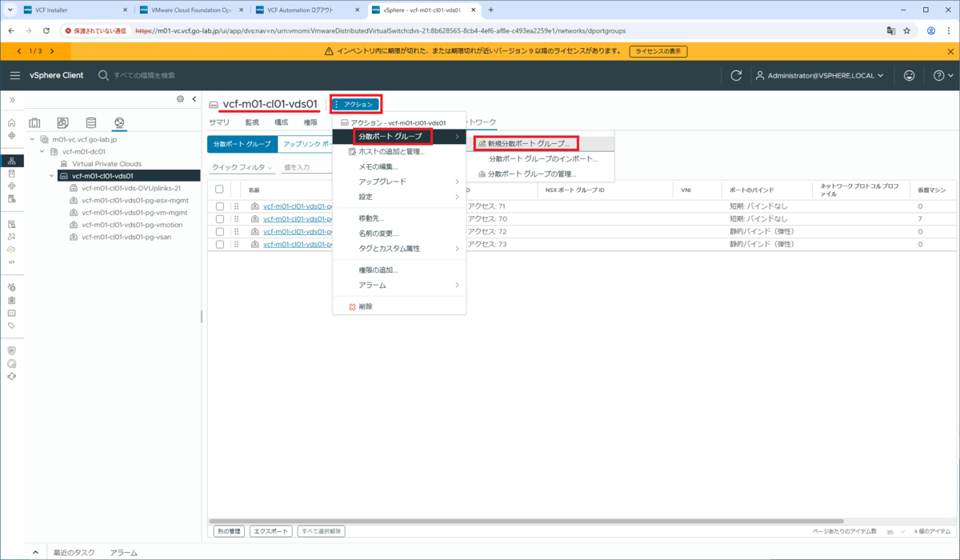Switch to VMs and Templates inventory view
This screenshot has width=960, height=560.
(x=62, y=122)
